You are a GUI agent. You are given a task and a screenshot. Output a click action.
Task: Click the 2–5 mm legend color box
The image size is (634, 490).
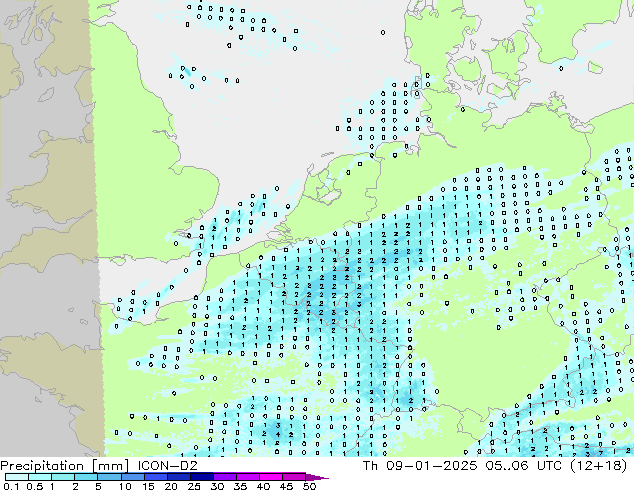[86, 477]
